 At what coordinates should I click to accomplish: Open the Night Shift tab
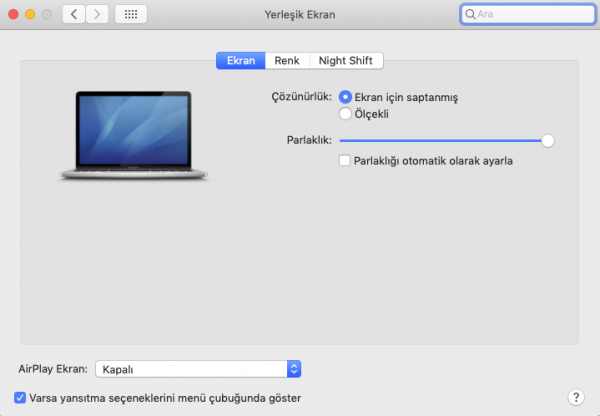tap(346, 60)
